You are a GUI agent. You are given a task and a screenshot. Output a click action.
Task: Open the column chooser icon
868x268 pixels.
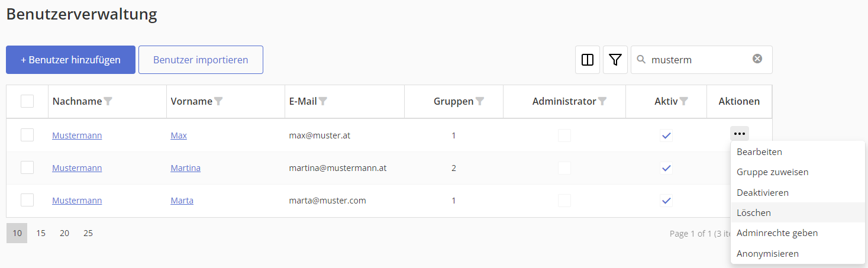(588, 60)
